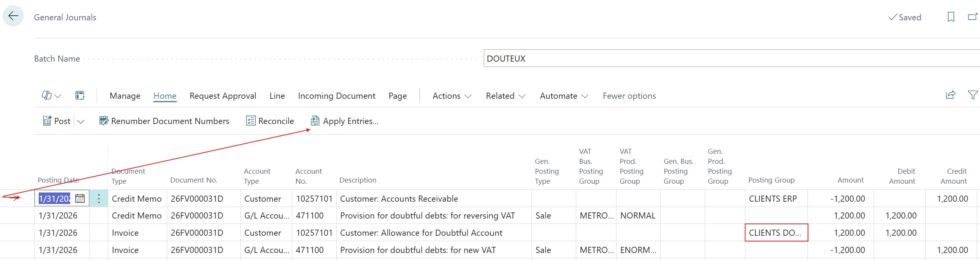
Task: Open the Incoming Document tab
Action: click(x=336, y=96)
